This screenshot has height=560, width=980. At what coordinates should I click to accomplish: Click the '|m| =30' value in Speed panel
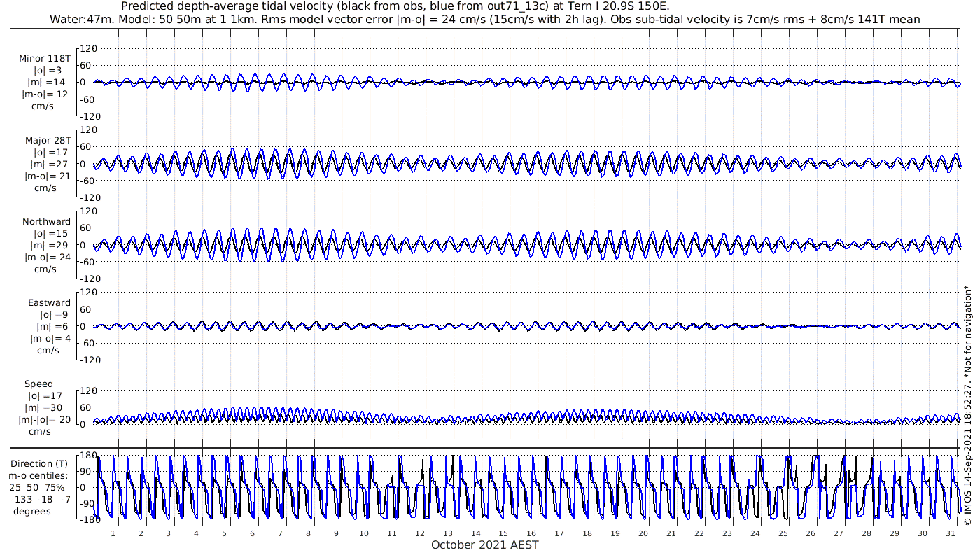46,408
